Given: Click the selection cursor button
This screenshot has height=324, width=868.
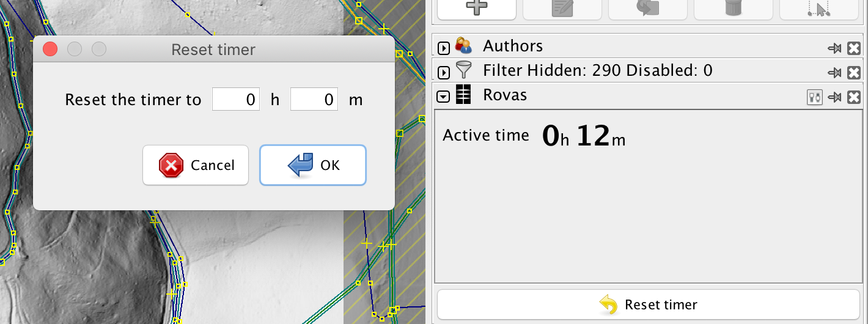Looking at the screenshot, I should tap(819, 9).
